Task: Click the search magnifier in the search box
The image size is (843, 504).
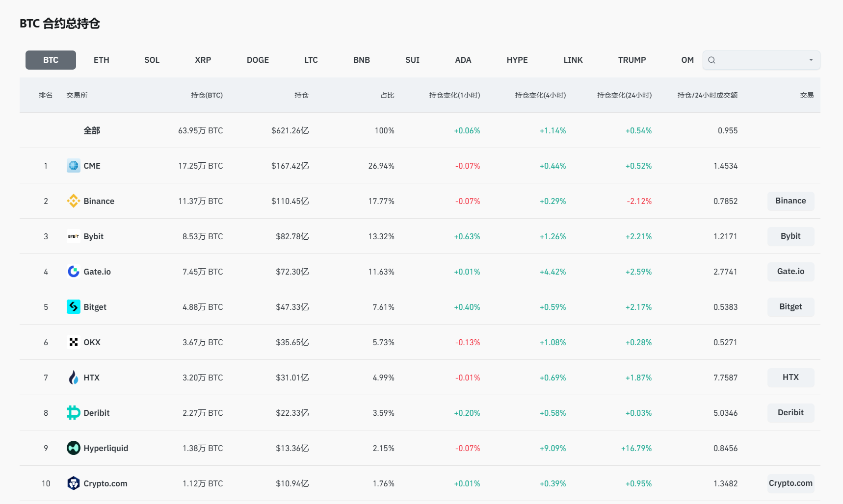Action: pos(712,60)
